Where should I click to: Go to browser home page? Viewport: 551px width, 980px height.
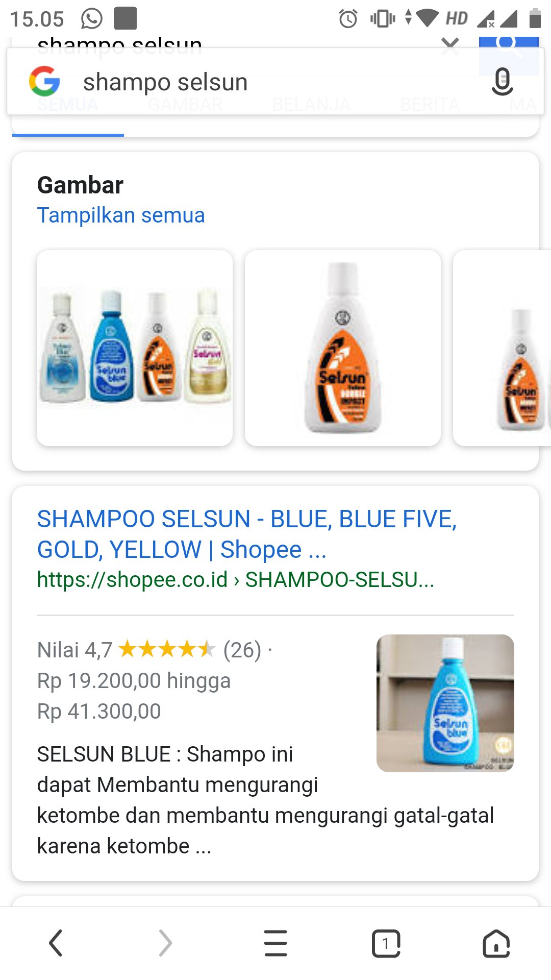click(x=496, y=943)
